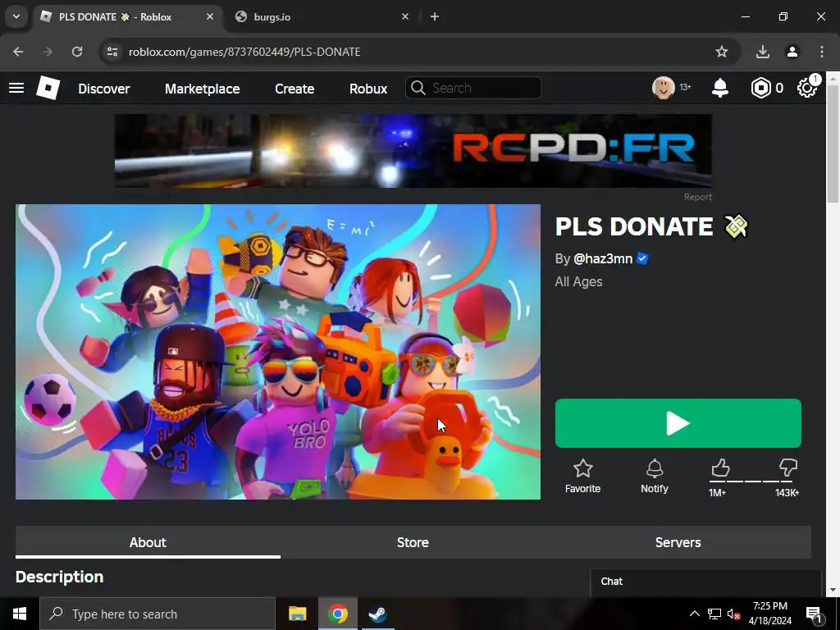Click the RCPD:FR banner advertisement
Image resolution: width=840 pixels, height=630 pixels.
[x=413, y=151]
